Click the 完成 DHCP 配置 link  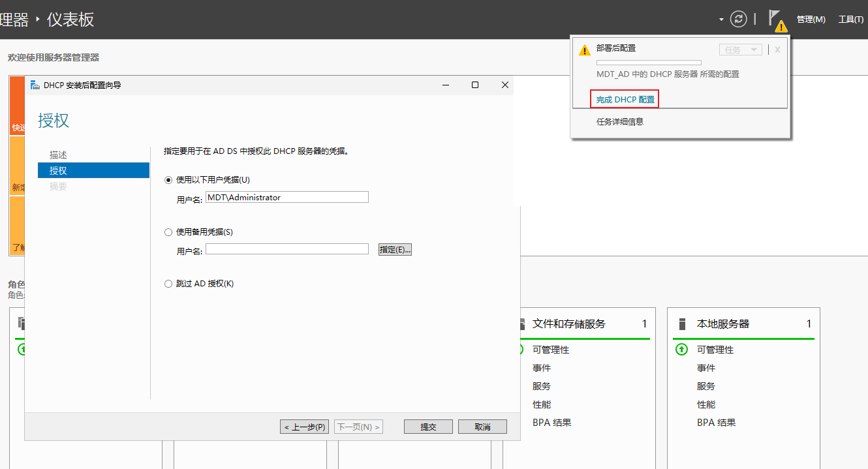click(x=624, y=99)
